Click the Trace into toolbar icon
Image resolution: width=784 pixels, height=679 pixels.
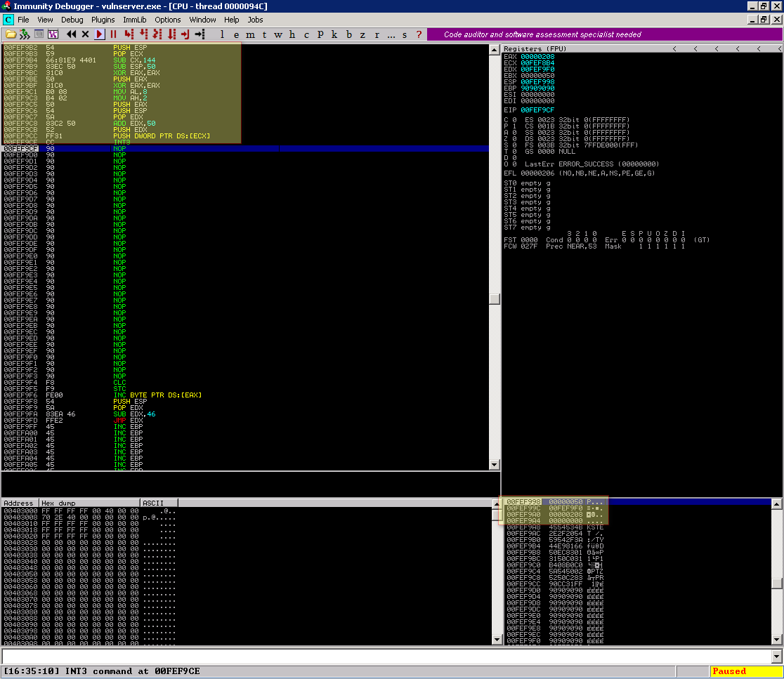pos(157,34)
